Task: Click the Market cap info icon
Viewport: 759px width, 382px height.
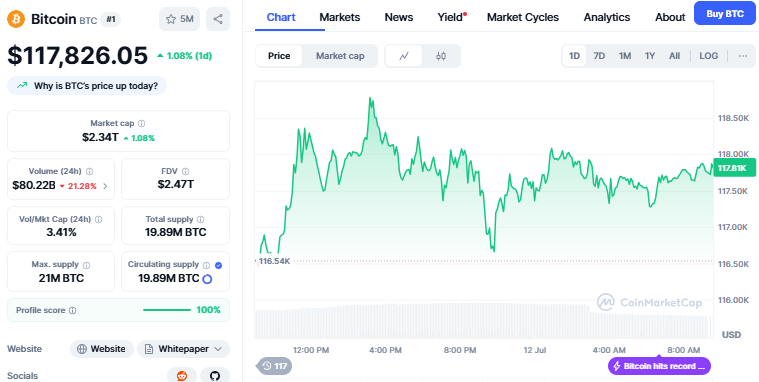Action: tap(141, 123)
